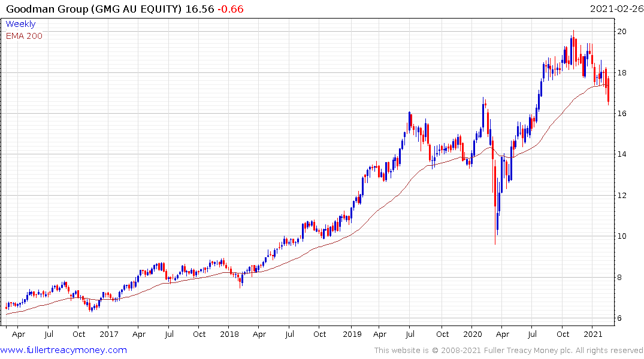Click the 'Weekly' timeframe label
Screen dimensions: 644x359
point(20,24)
